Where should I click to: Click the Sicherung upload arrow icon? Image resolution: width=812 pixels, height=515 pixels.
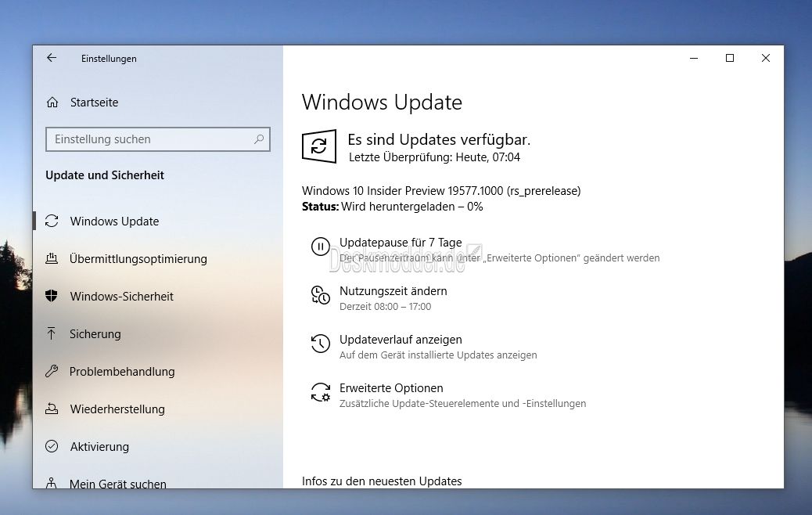pos(52,333)
